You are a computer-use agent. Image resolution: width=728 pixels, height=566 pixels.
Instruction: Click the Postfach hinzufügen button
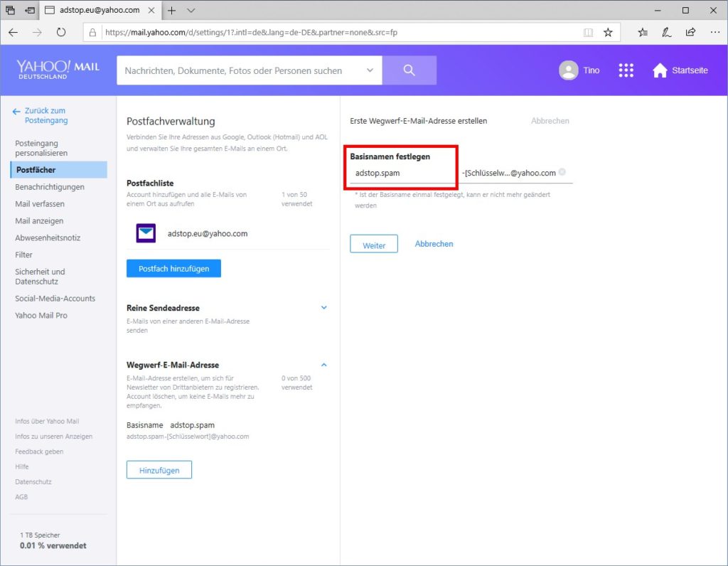[173, 268]
